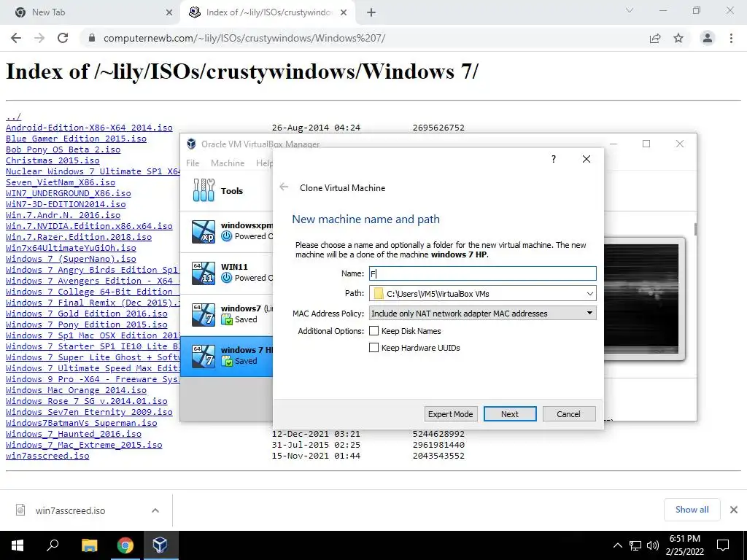
Task: Open win7asscreed.iso link in the listing
Action: [x=47, y=456]
